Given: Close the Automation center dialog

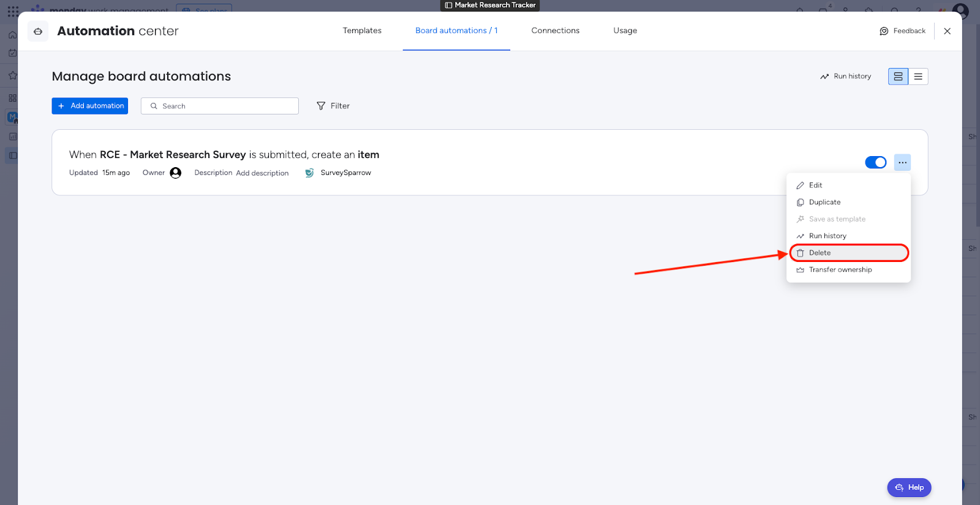Looking at the screenshot, I should click(x=947, y=31).
